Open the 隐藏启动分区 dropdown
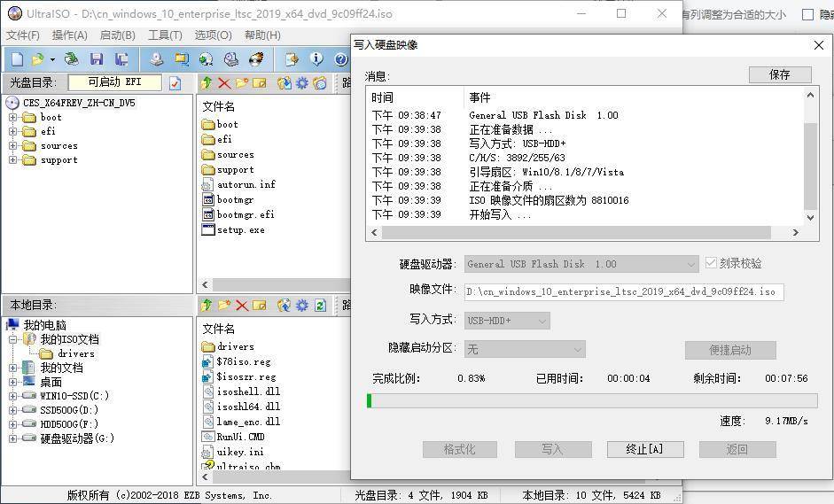 pyautogui.click(x=525, y=349)
